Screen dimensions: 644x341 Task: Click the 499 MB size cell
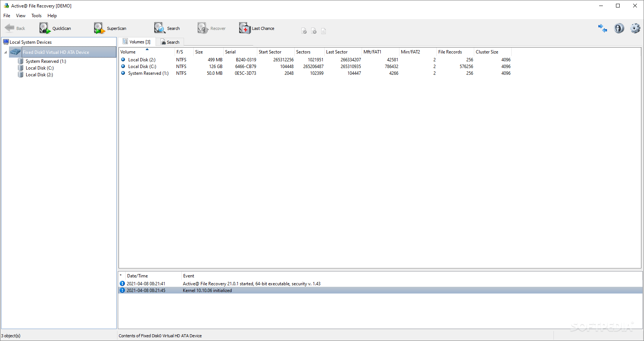coord(215,60)
